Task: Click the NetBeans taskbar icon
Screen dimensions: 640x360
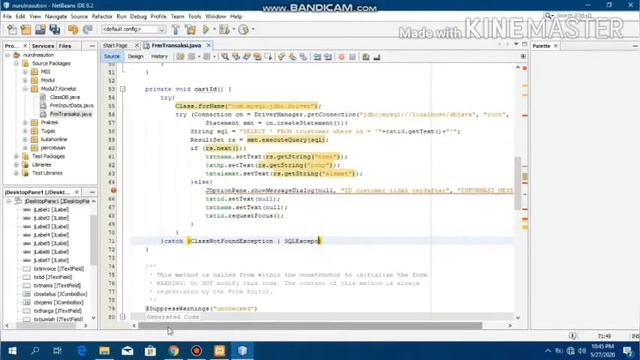Action: pyautogui.click(x=242, y=351)
